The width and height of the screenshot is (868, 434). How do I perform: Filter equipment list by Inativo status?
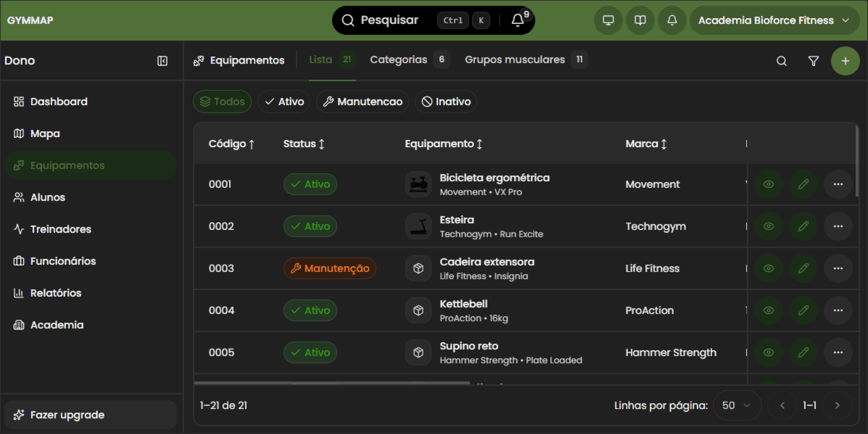click(446, 102)
